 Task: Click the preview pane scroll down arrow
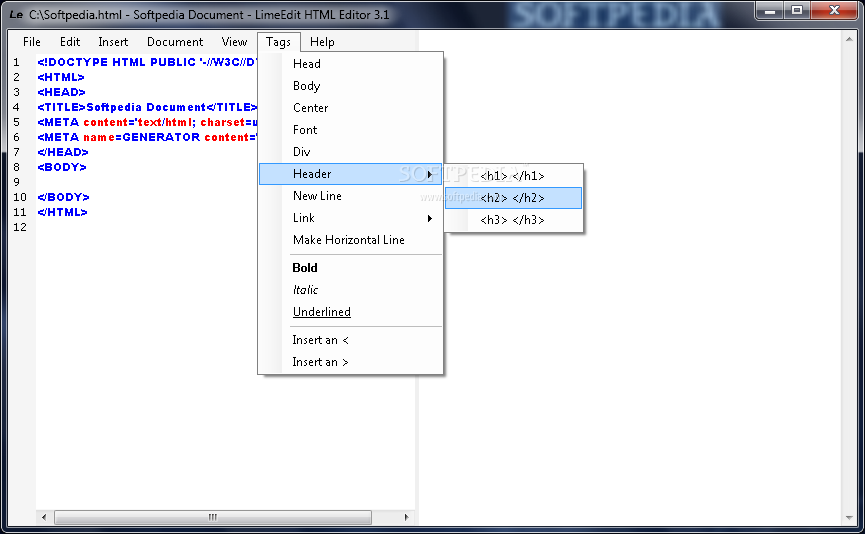(x=849, y=517)
